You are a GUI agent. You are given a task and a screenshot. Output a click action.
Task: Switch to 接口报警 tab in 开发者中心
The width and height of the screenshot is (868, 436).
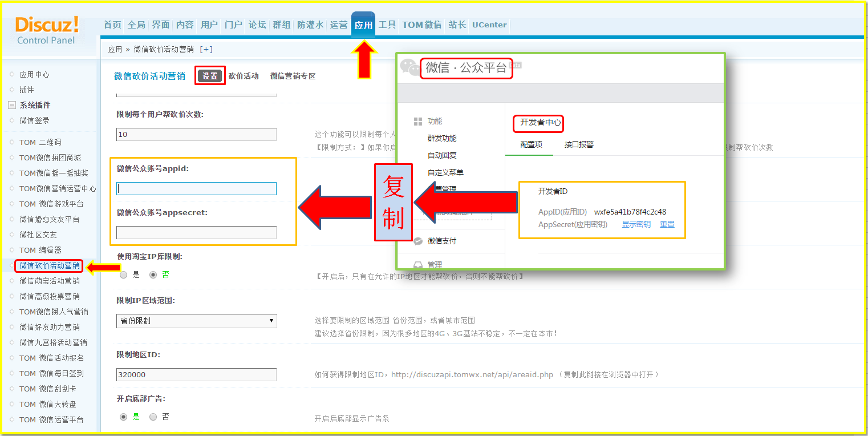click(579, 144)
